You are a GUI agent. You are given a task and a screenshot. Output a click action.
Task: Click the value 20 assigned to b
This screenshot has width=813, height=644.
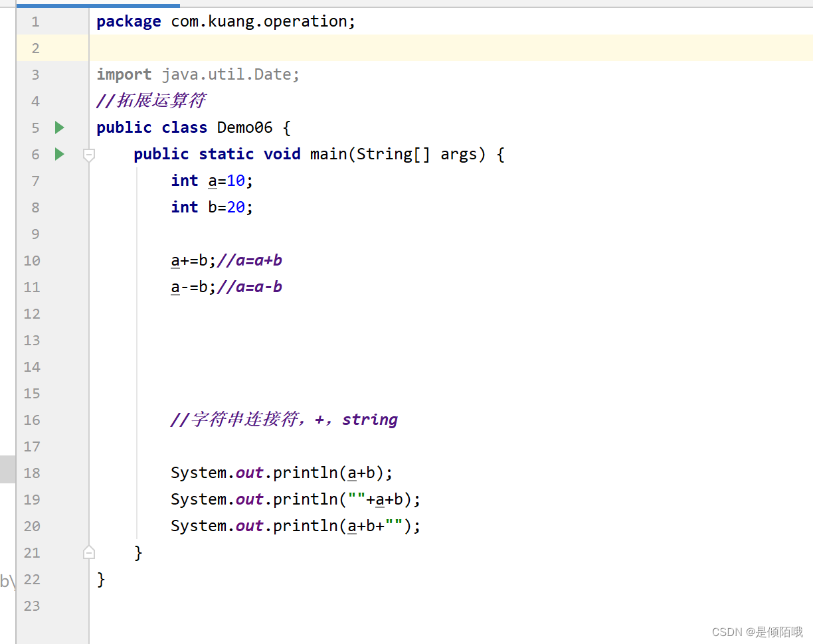(x=236, y=207)
